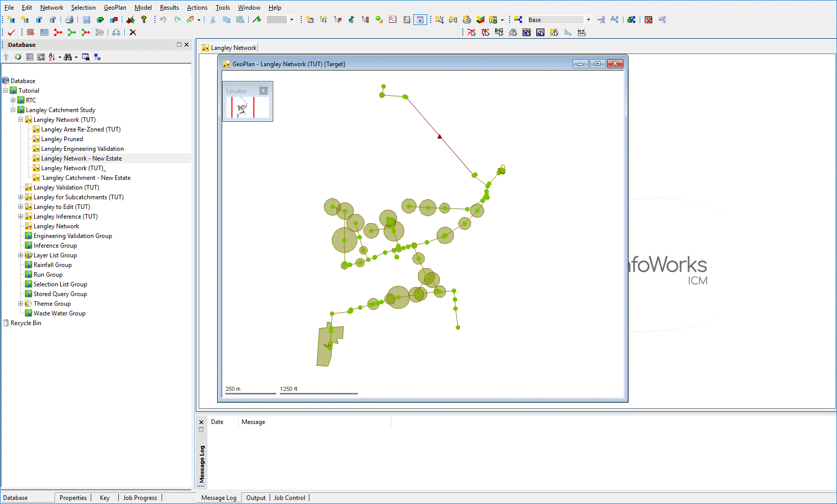Expand the Layer List Group node
This screenshot has height=504, width=837.
click(x=21, y=255)
